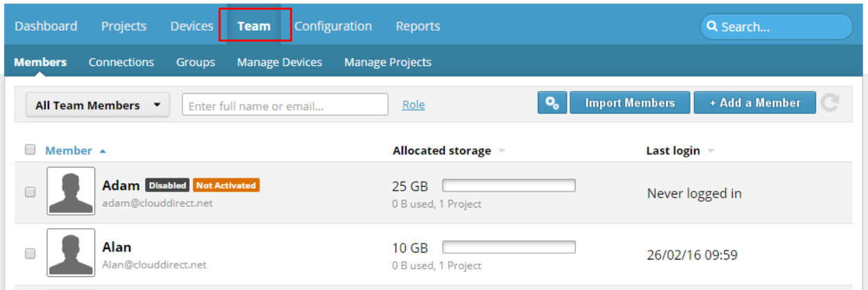Click the refresh arrow icon
868x290 pixels.
coord(830,103)
